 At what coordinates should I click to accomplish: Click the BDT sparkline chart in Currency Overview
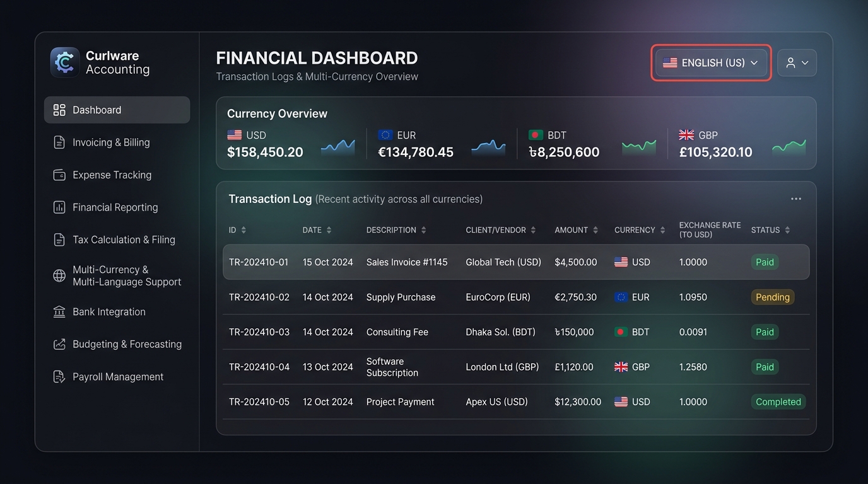[x=639, y=147]
